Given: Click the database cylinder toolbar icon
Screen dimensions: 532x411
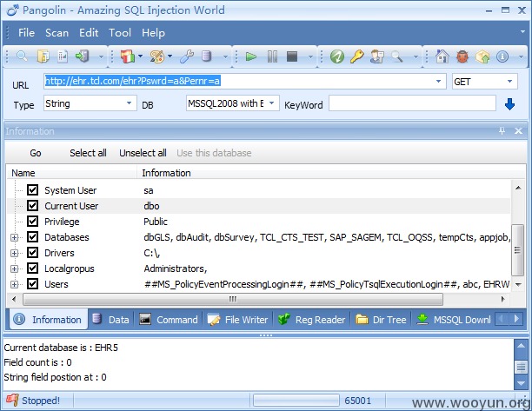Looking at the screenshot, I should [x=206, y=56].
